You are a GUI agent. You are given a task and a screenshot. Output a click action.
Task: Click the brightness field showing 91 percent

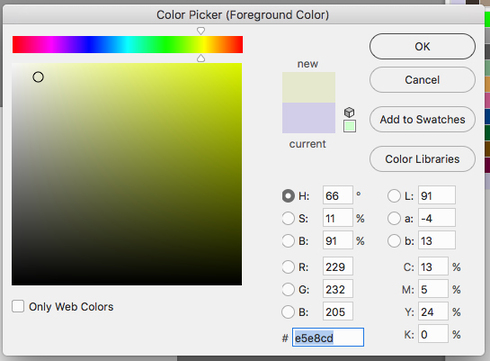point(338,241)
